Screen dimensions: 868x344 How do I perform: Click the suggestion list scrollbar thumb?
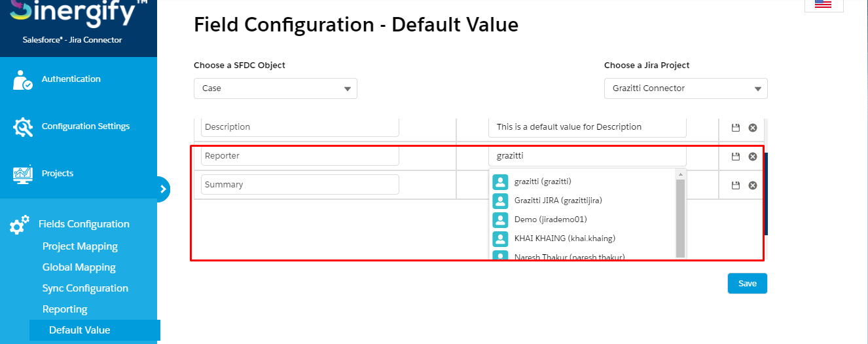680,218
